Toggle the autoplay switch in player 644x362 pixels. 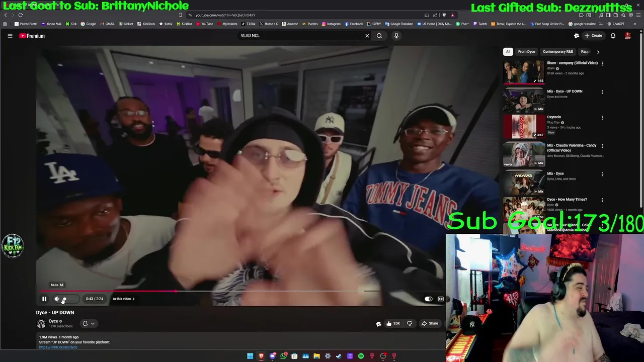tap(428, 299)
